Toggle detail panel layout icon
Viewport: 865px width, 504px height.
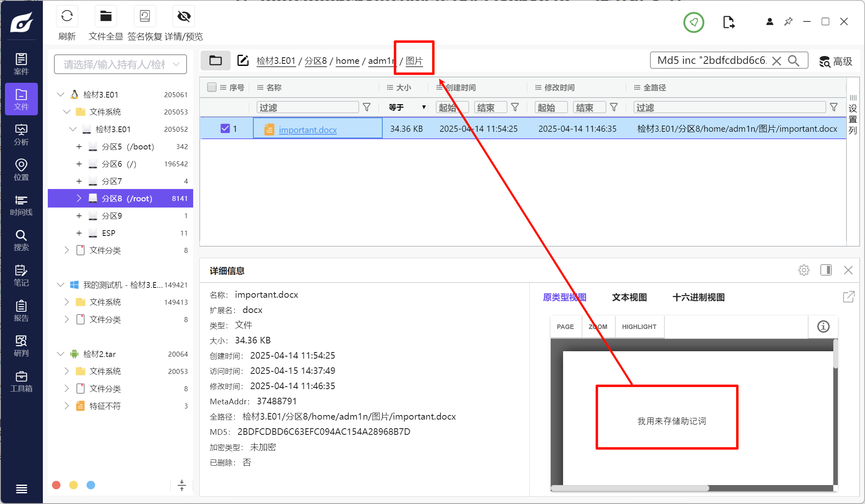(826, 270)
